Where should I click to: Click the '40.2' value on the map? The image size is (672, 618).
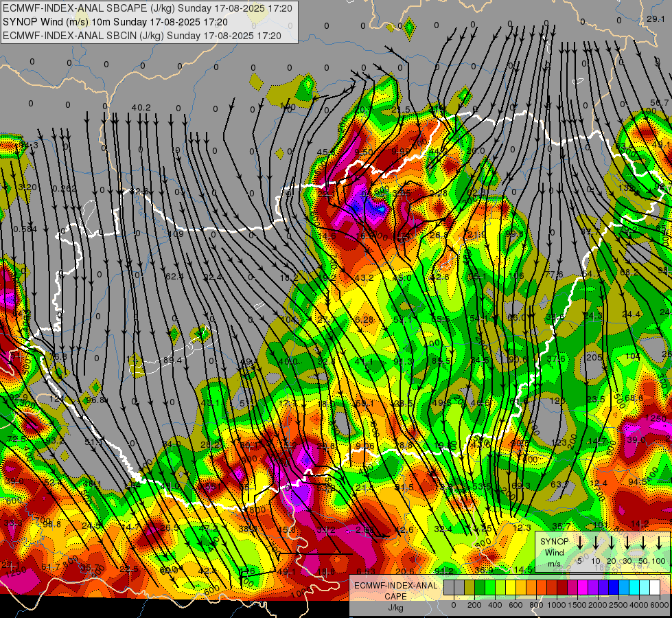click(141, 107)
